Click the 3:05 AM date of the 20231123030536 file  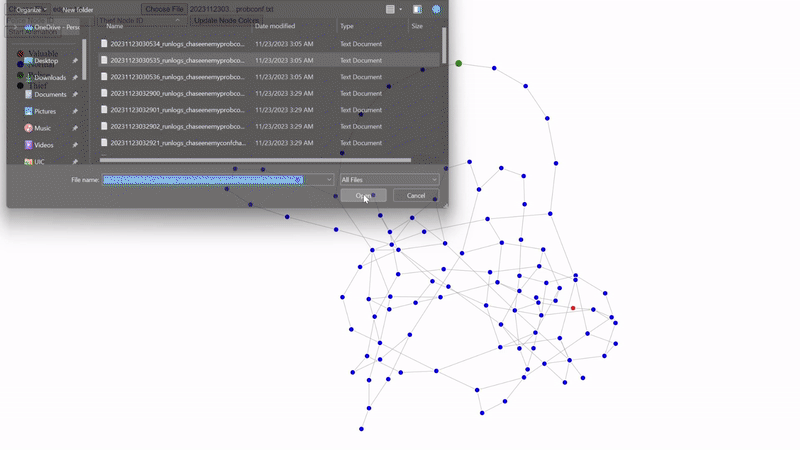click(284, 77)
